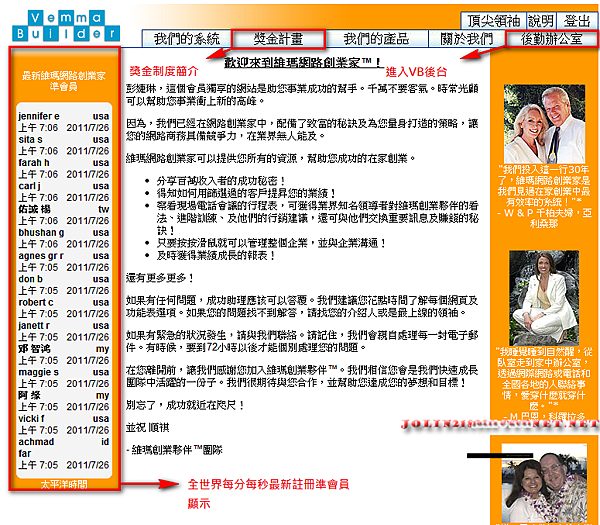Open the 關於我們 tab
This screenshot has width=600, height=525.
point(466,39)
